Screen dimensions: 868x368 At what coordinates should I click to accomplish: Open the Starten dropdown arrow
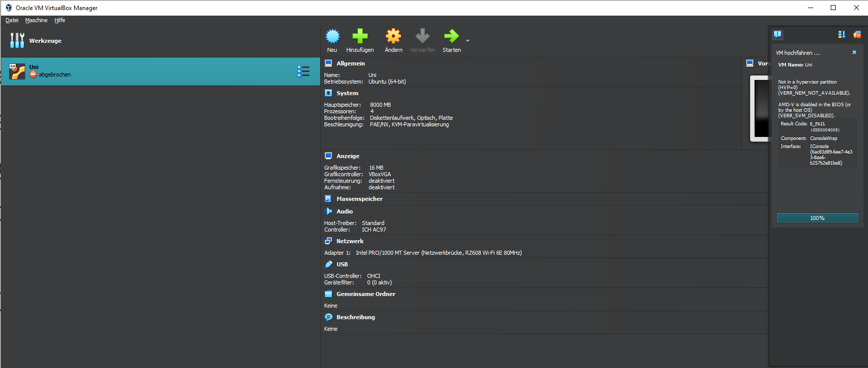[468, 41]
